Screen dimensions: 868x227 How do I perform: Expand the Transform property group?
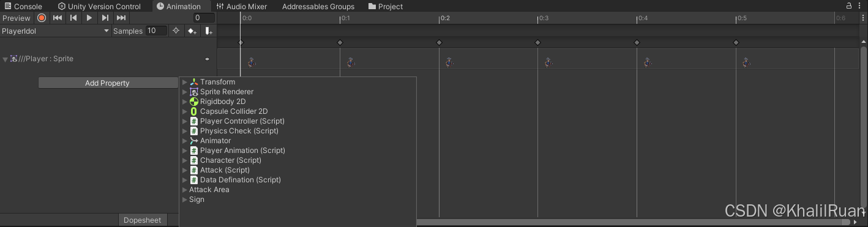(x=185, y=82)
